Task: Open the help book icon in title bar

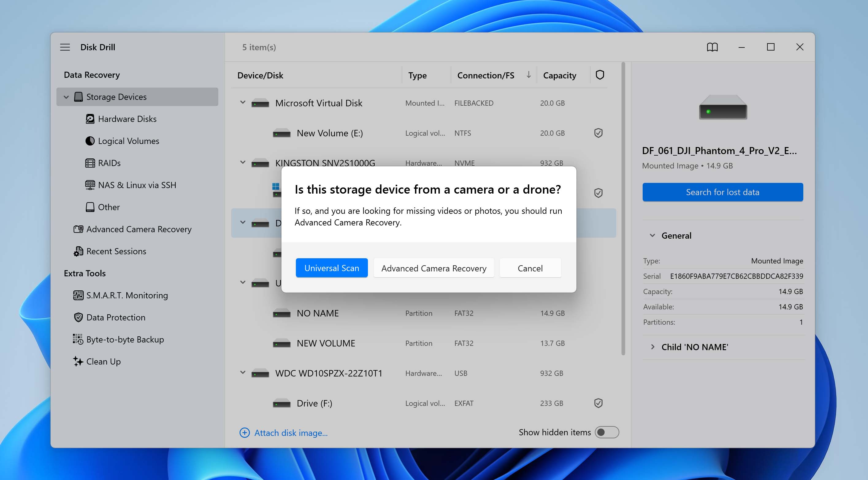Action: (x=712, y=47)
